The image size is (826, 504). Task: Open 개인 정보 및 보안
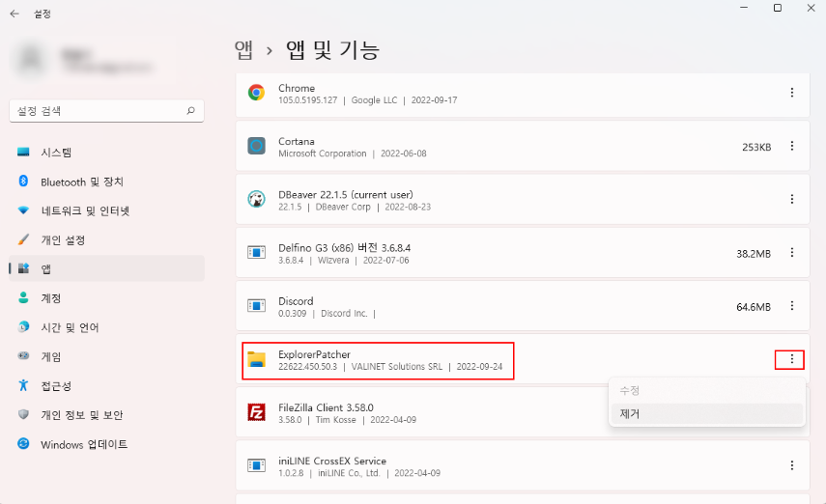click(106, 415)
